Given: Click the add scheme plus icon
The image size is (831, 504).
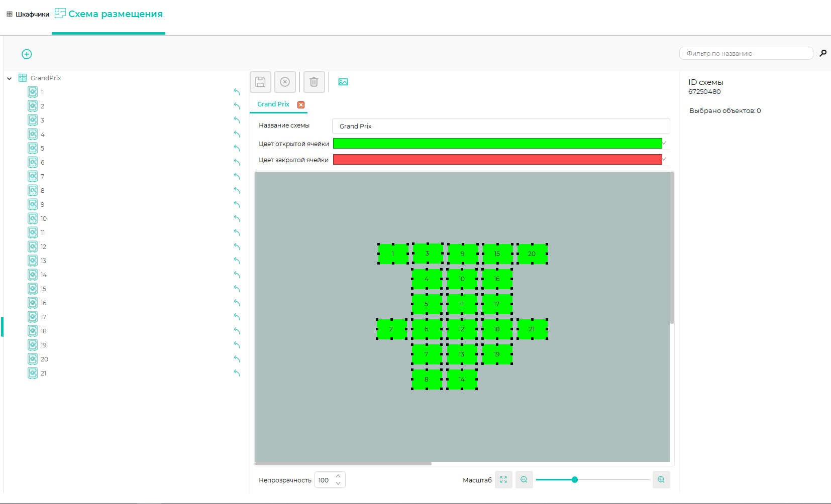Looking at the screenshot, I should [x=27, y=54].
